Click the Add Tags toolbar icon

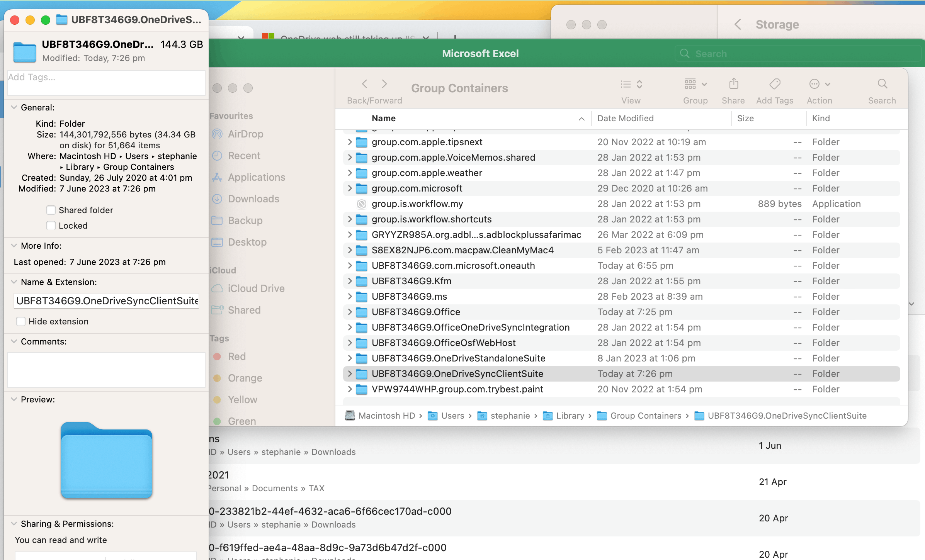coord(774,84)
